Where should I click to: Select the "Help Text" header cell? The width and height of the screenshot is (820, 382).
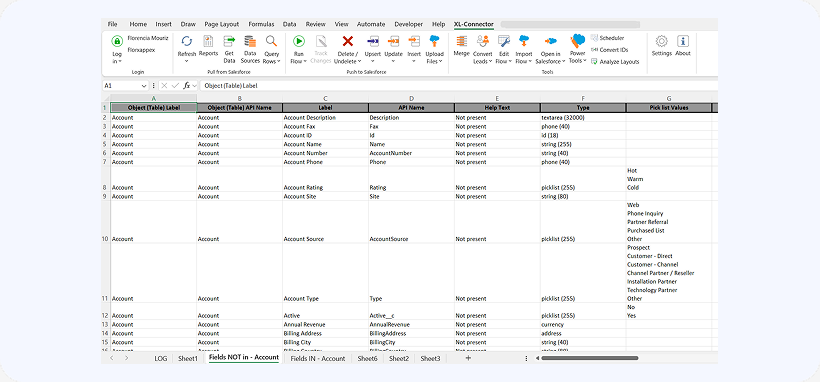(x=497, y=108)
